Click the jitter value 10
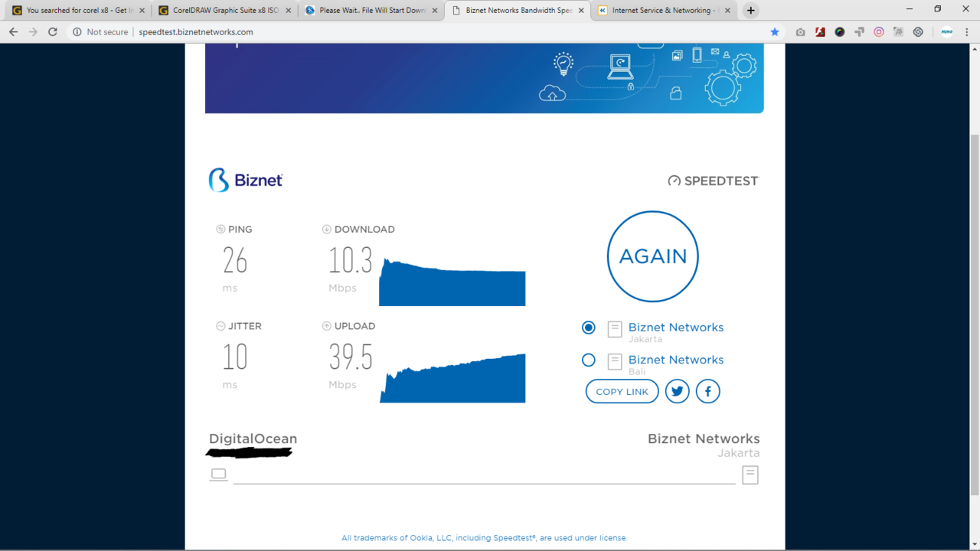980x551 pixels. tap(235, 357)
